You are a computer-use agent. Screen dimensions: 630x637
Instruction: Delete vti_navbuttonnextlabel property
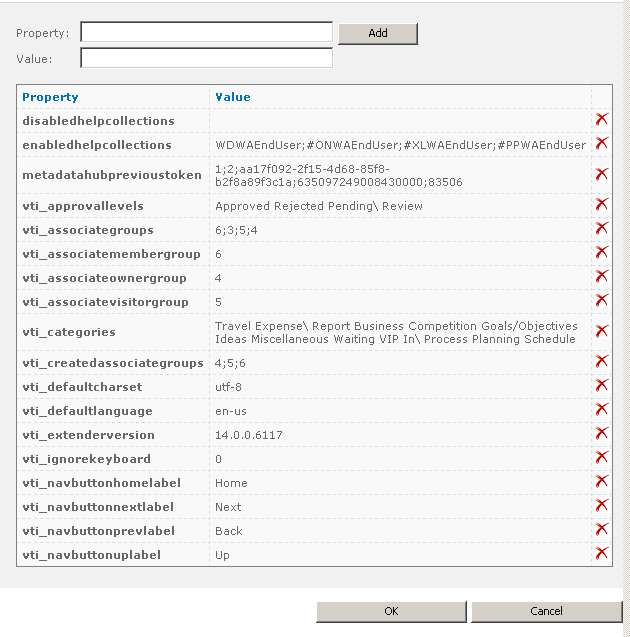click(x=602, y=505)
